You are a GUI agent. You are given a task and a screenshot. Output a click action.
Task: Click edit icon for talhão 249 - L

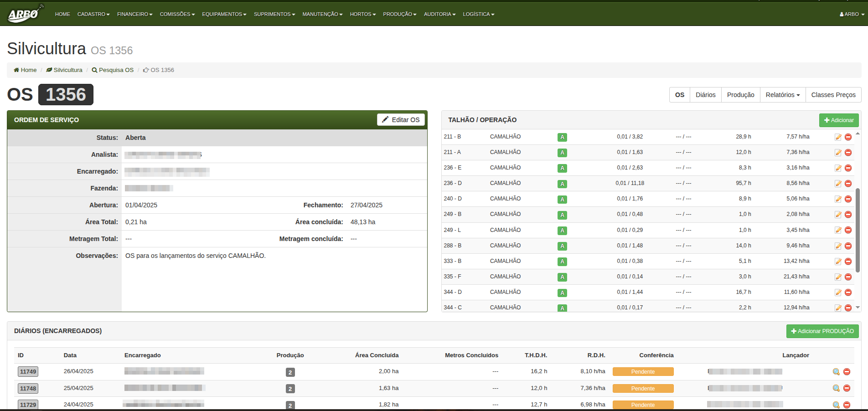tap(838, 230)
